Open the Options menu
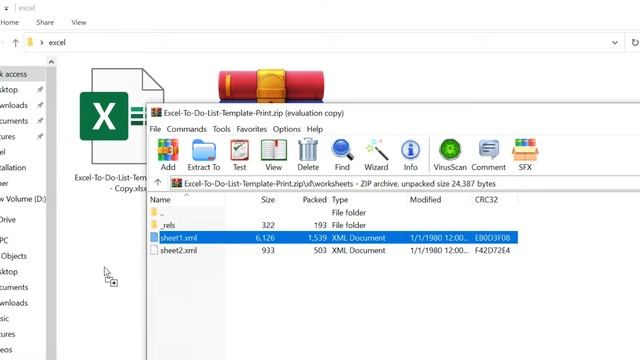 (287, 129)
